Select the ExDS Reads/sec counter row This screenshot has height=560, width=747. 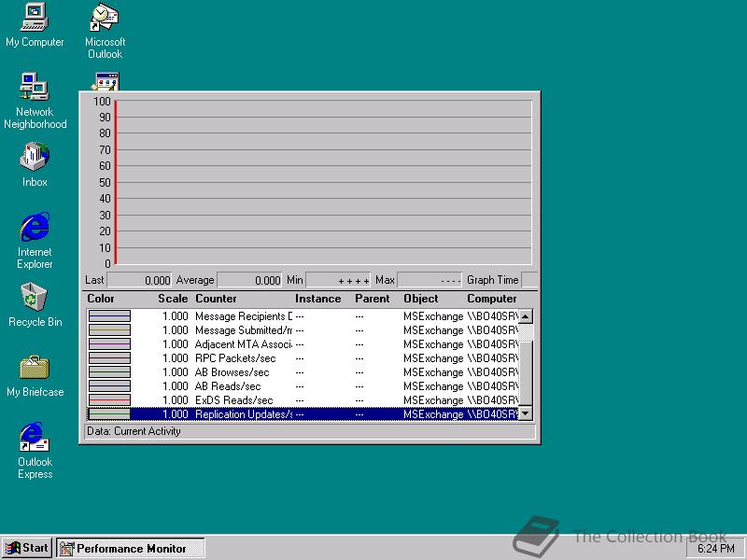303,400
